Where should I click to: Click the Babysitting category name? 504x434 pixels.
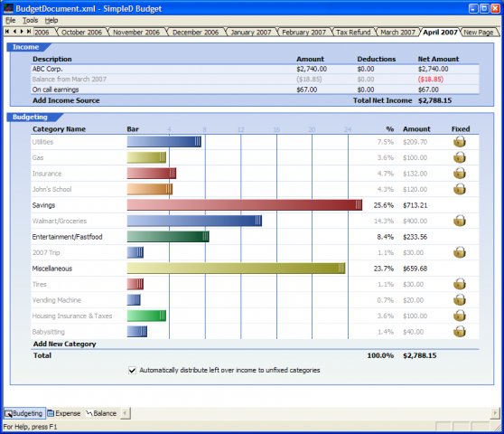pyautogui.click(x=48, y=332)
